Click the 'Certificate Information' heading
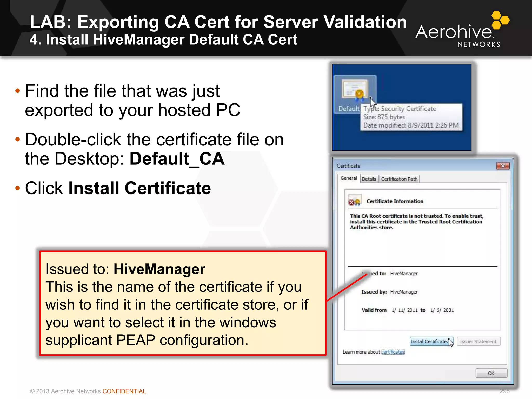 point(395,201)
